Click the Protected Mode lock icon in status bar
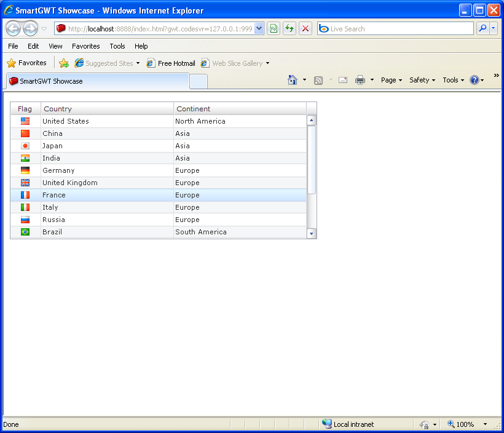This screenshot has height=433, width=504. point(424,424)
